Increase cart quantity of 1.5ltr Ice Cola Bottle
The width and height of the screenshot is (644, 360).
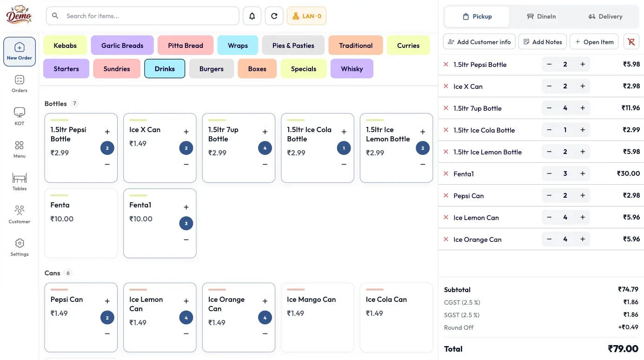583,130
